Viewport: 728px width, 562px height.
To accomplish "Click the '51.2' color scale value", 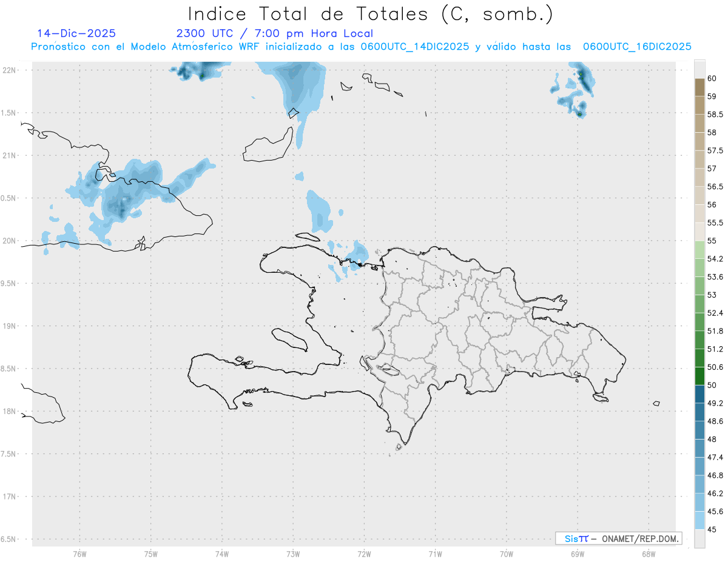I will [x=715, y=349].
